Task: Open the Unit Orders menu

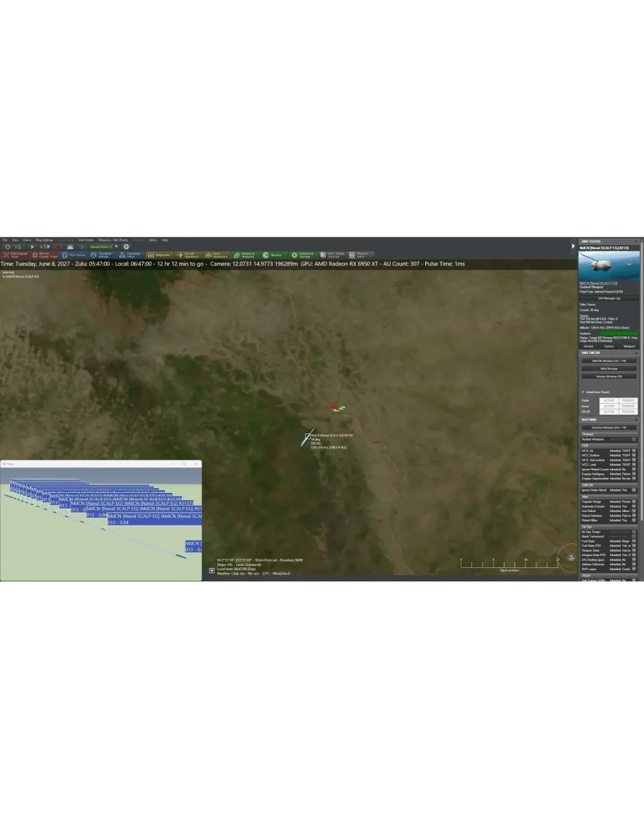Action: (86, 240)
